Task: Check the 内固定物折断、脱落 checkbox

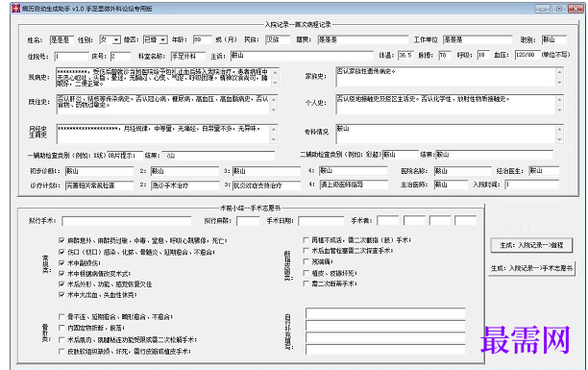Action: point(61,328)
